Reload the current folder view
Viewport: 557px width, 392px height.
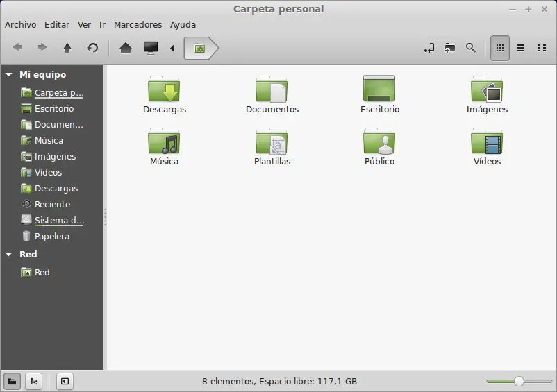92,48
